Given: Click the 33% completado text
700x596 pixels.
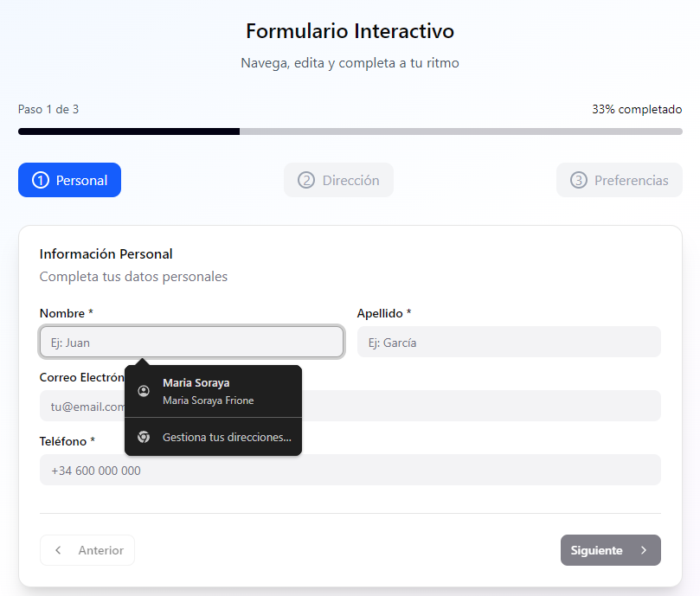Looking at the screenshot, I should point(636,110).
